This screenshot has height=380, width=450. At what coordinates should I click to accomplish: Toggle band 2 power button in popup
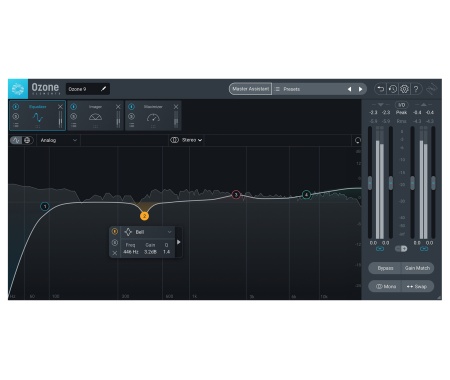[115, 231]
